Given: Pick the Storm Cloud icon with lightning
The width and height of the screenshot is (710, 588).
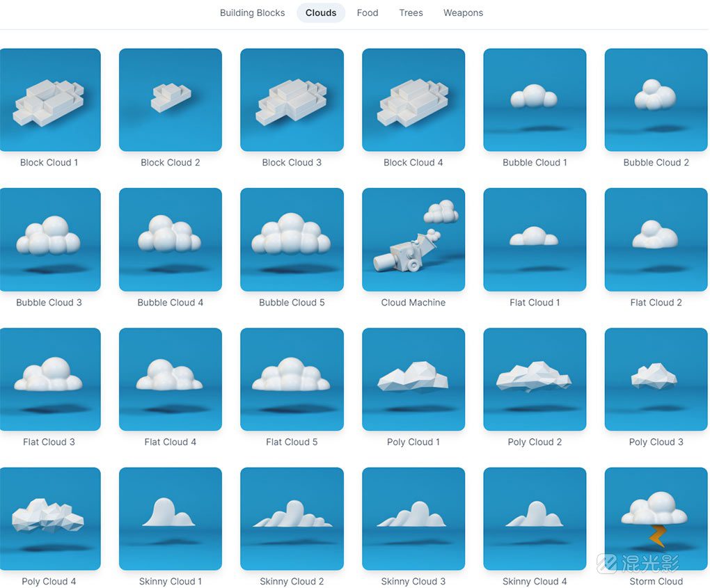Looking at the screenshot, I should tap(656, 518).
